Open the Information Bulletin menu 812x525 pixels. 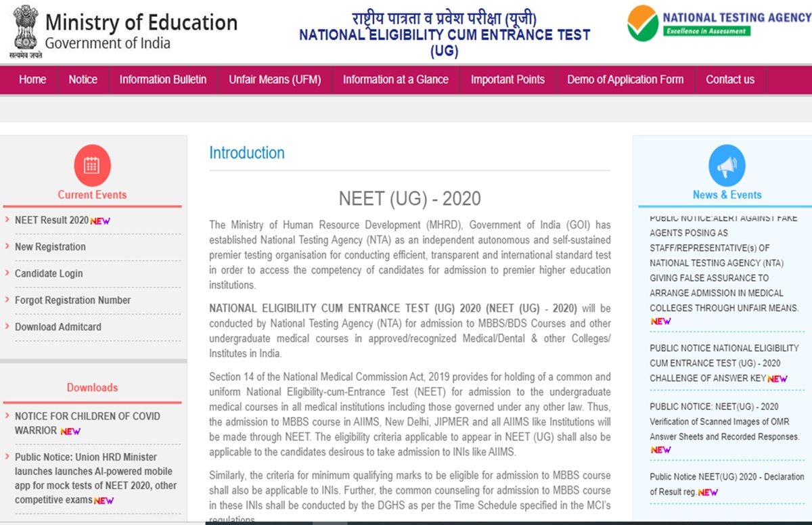[163, 79]
